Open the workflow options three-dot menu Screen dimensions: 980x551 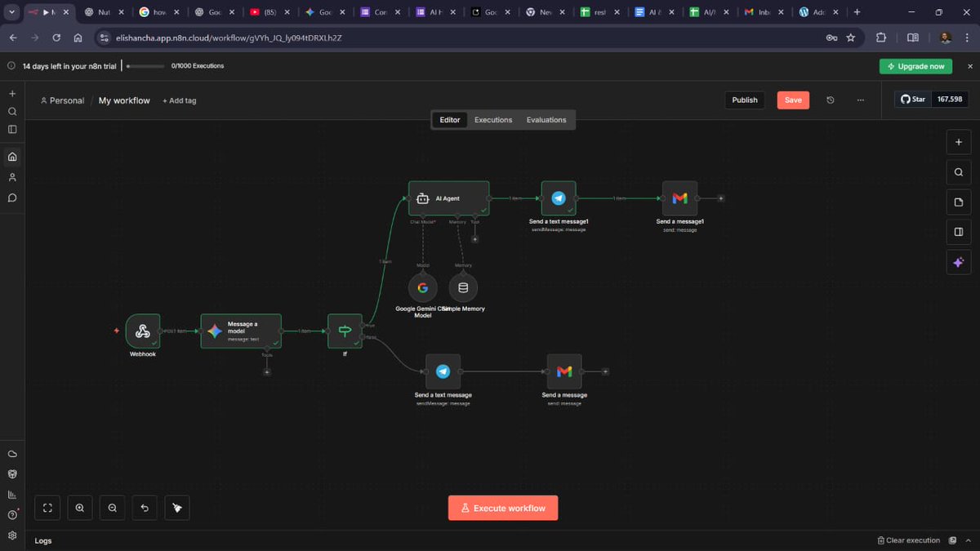[x=861, y=100]
